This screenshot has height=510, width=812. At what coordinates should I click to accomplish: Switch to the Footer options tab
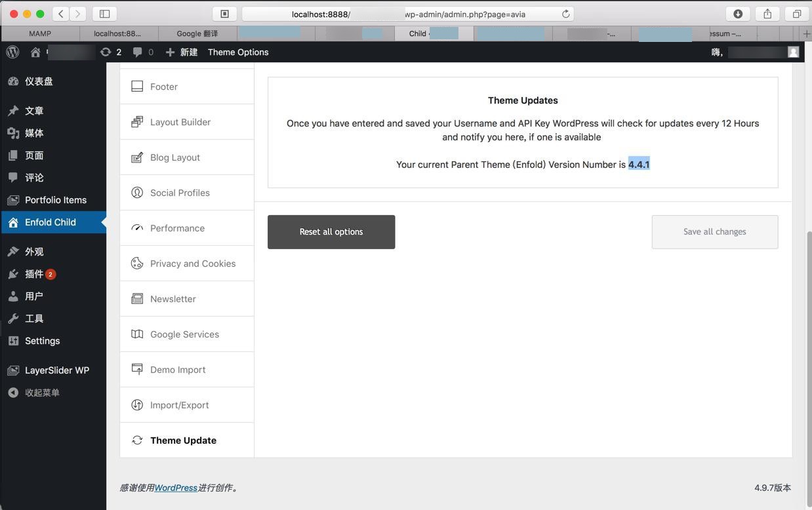point(187,87)
